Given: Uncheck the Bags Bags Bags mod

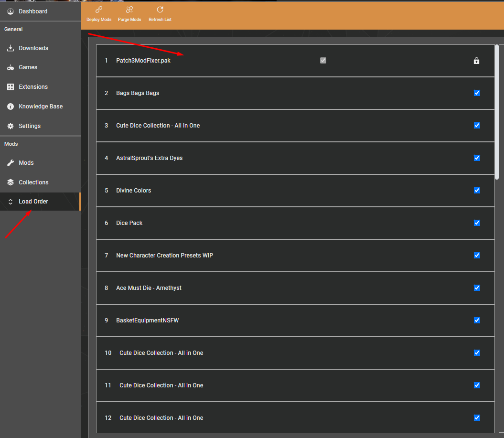Looking at the screenshot, I should (x=477, y=93).
